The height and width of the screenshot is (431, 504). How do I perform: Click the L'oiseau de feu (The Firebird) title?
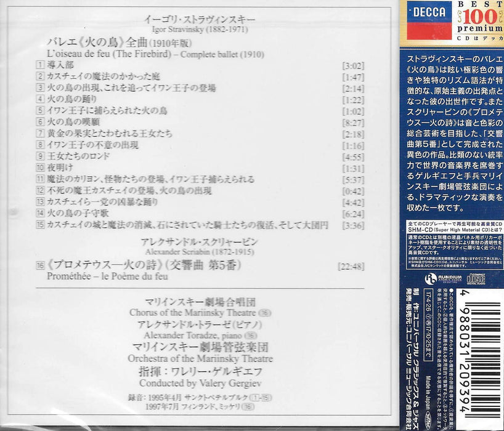pos(109,54)
